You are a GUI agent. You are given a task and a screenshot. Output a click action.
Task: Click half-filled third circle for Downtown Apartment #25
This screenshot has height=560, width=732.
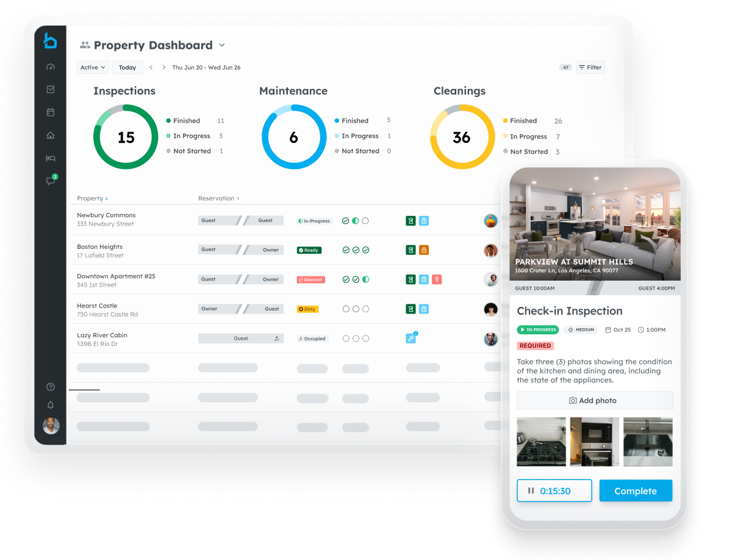(x=365, y=279)
